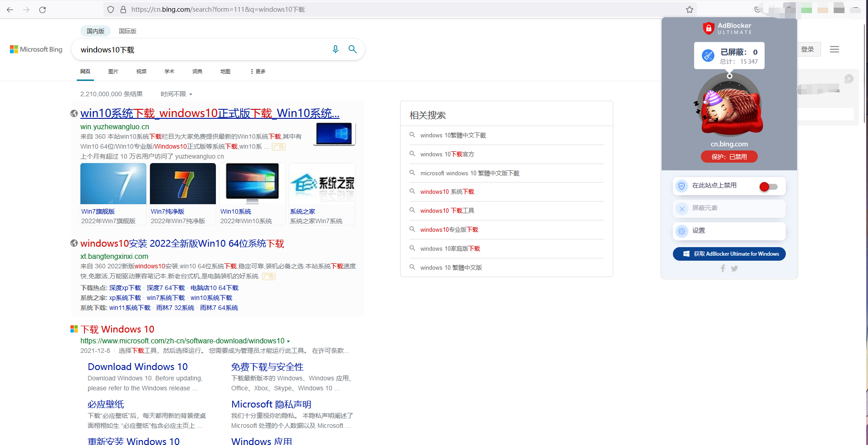
Task: Click the cn.bing.com domain label
Action: (729, 144)
